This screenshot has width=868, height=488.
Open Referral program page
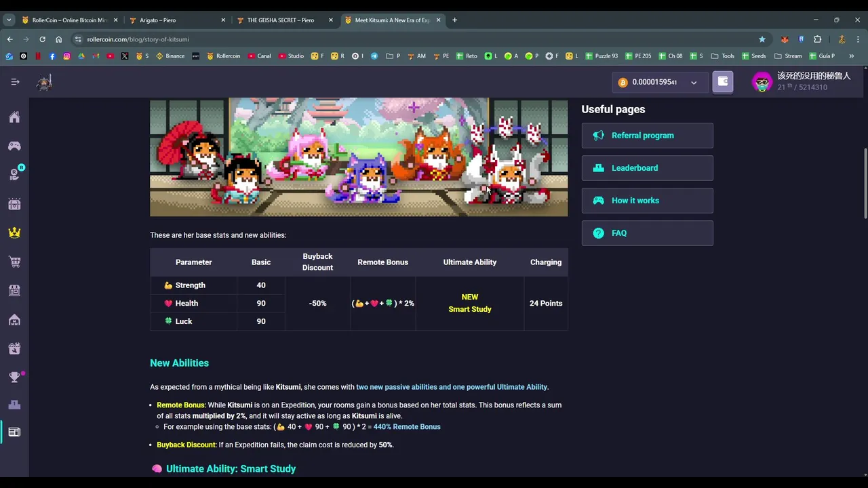pyautogui.click(x=647, y=136)
